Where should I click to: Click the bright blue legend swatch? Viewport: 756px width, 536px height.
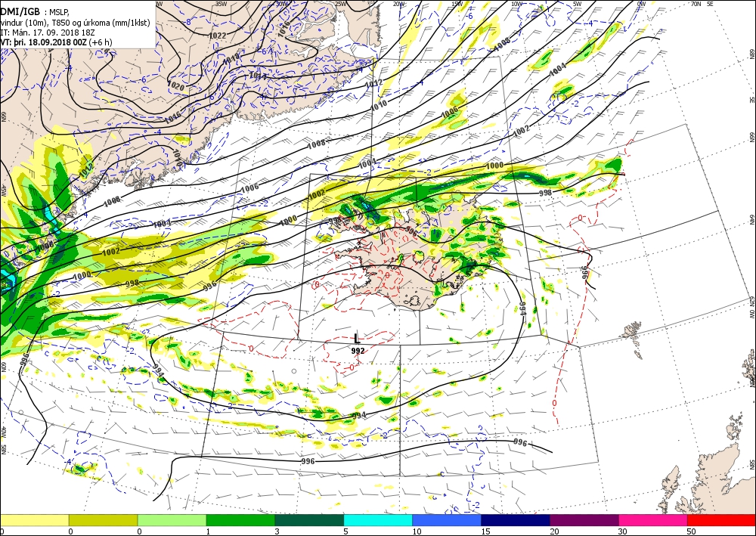[447, 520]
